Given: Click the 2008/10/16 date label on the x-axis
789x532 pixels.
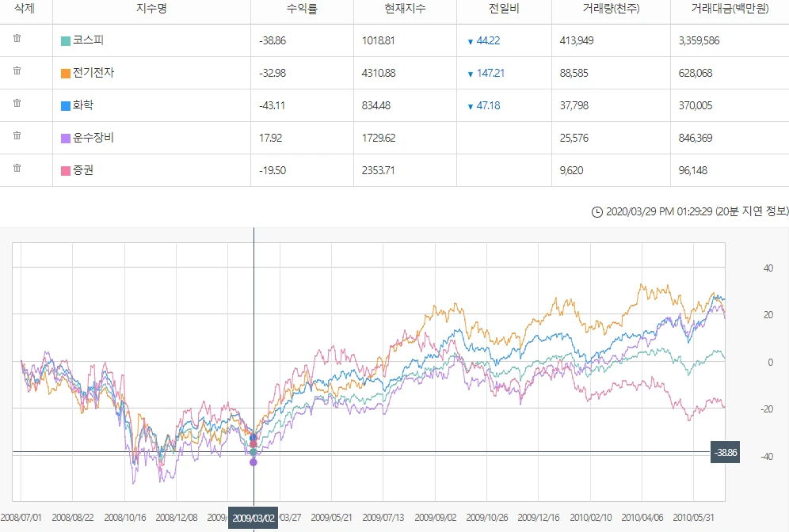Looking at the screenshot, I should click(x=125, y=518).
